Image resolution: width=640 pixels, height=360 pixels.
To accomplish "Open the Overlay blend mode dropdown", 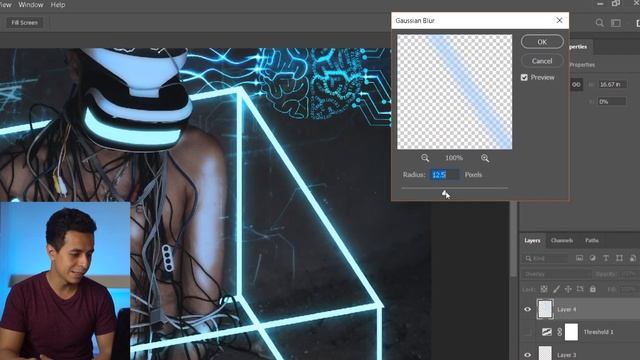I will click(556, 274).
